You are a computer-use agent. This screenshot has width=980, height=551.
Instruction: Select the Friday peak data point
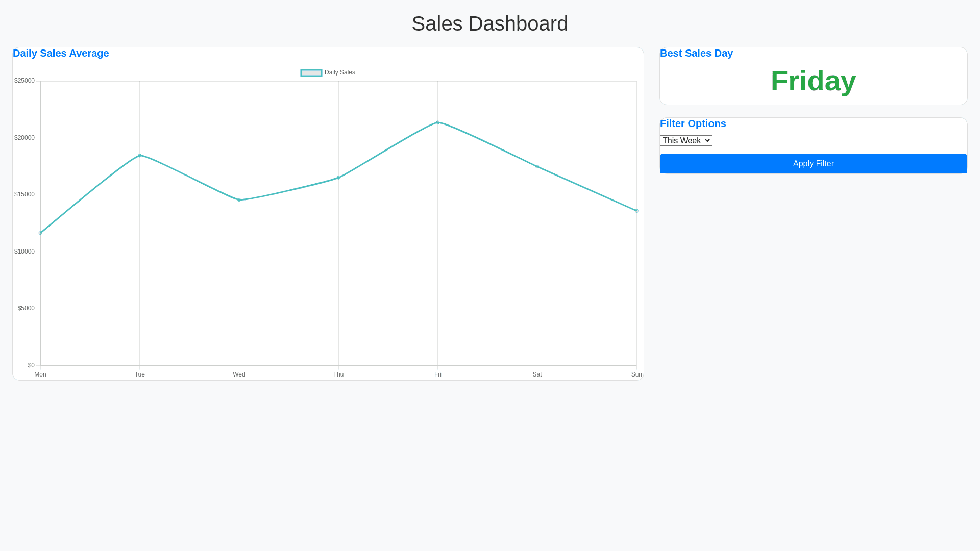438,122
